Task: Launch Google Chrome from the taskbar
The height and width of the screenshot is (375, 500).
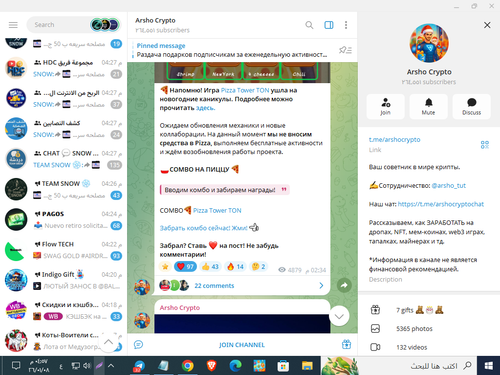Action: [x=188, y=366]
